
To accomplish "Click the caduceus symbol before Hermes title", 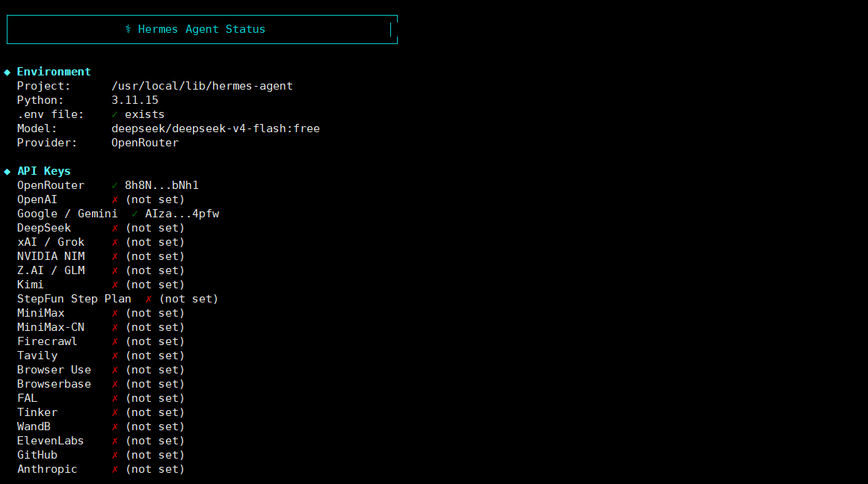I will [128, 29].
